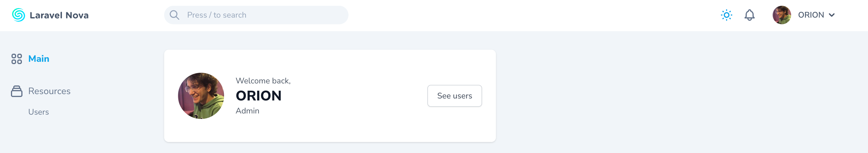Image resolution: width=868 pixels, height=153 pixels.
Task: Click the bold ORION name in welcome card
Action: click(258, 96)
